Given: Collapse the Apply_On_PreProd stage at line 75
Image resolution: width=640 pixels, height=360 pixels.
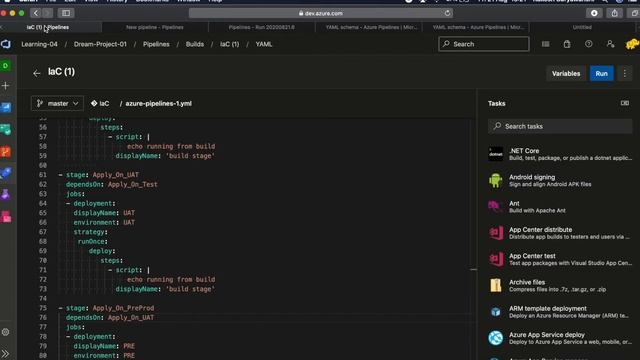Looking at the screenshot, I should pyautogui.click(x=60, y=308).
